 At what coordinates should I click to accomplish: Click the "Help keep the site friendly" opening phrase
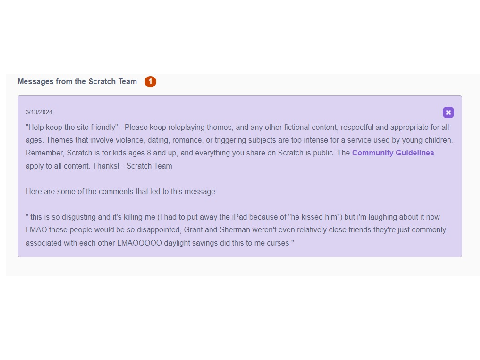point(72,127)
